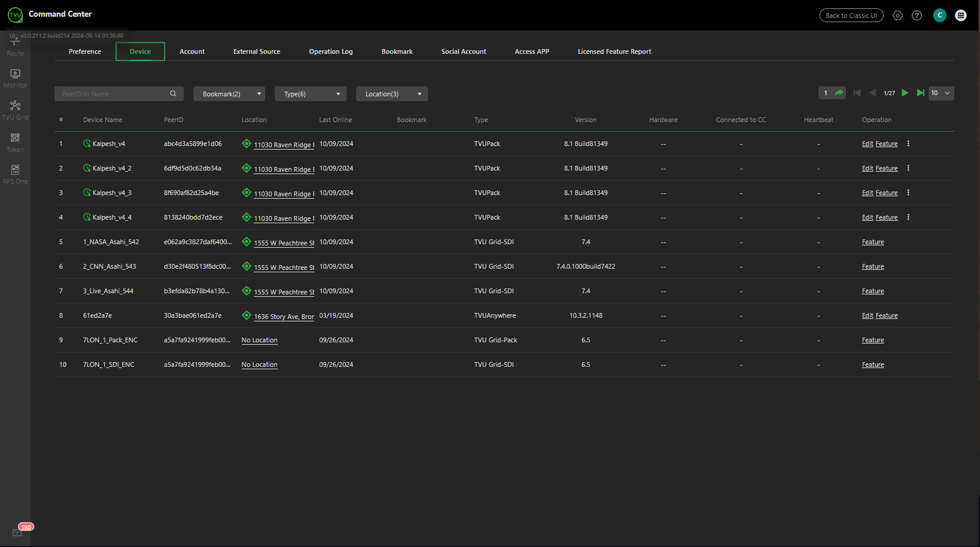Switch to the Operation Log tab
980x547 pixels.
pos(330,51)
